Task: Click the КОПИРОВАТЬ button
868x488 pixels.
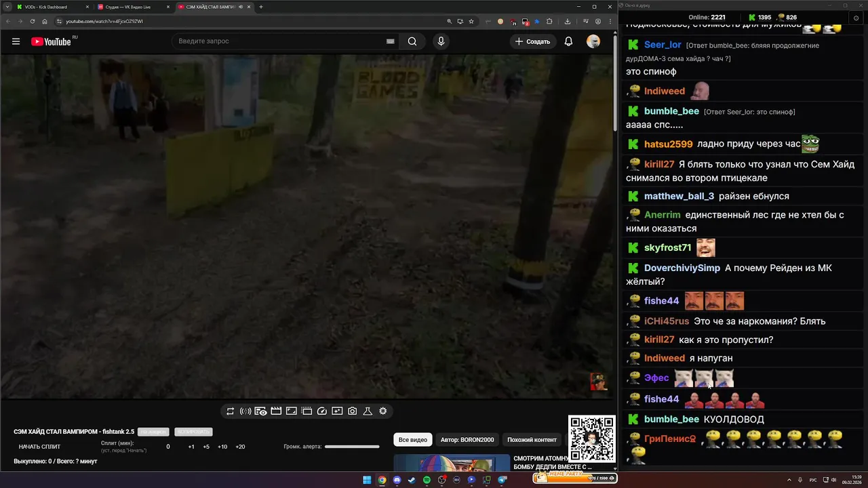Action: coord(193,432)
